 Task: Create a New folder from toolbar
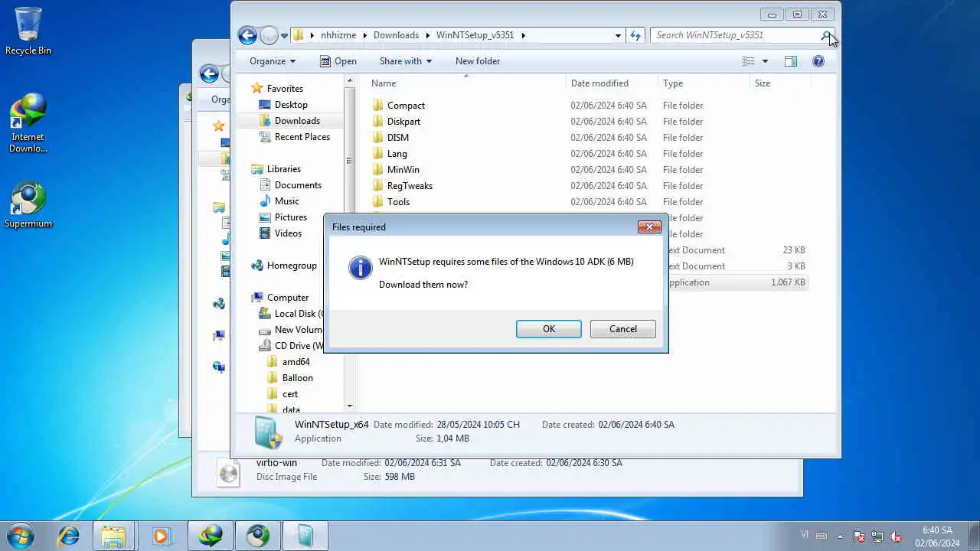pos(477,61)
